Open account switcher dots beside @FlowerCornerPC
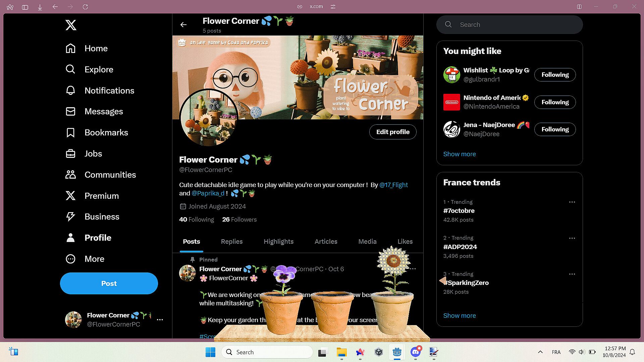Screen dimensions: 644x362 coord(160,320)
